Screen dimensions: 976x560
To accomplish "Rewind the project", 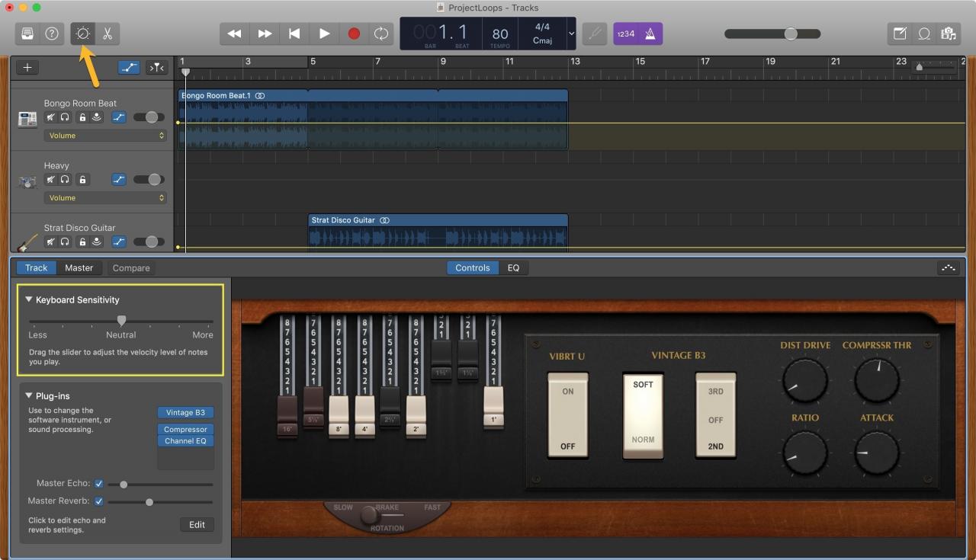I will point(235,34).
